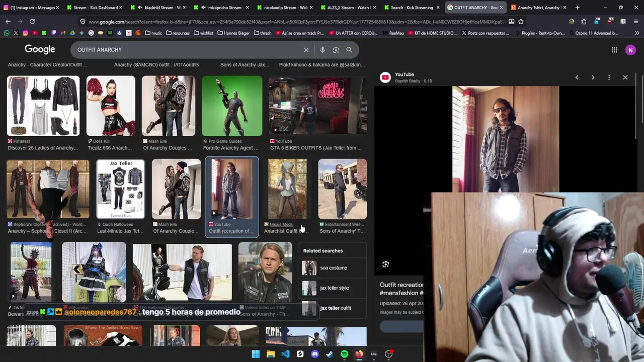Switch to micapricho Stream tab
This screenshot has height=362, width=644.
[x=220, y=8]
